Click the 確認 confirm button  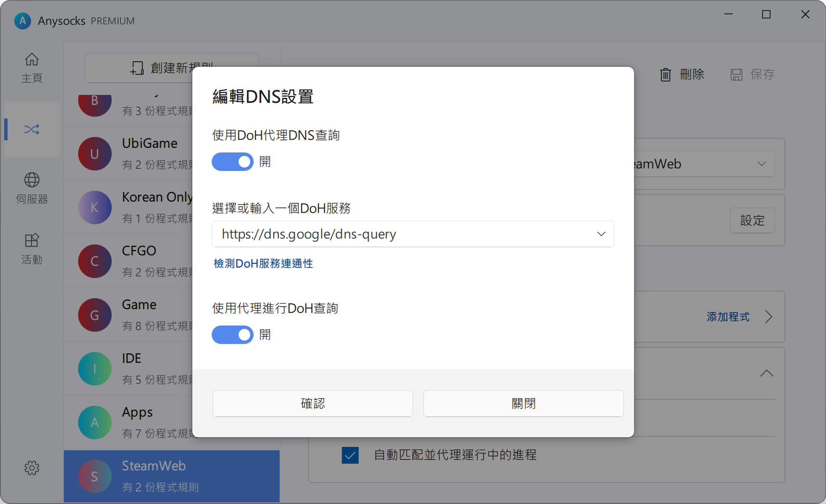tap(312, 404)
